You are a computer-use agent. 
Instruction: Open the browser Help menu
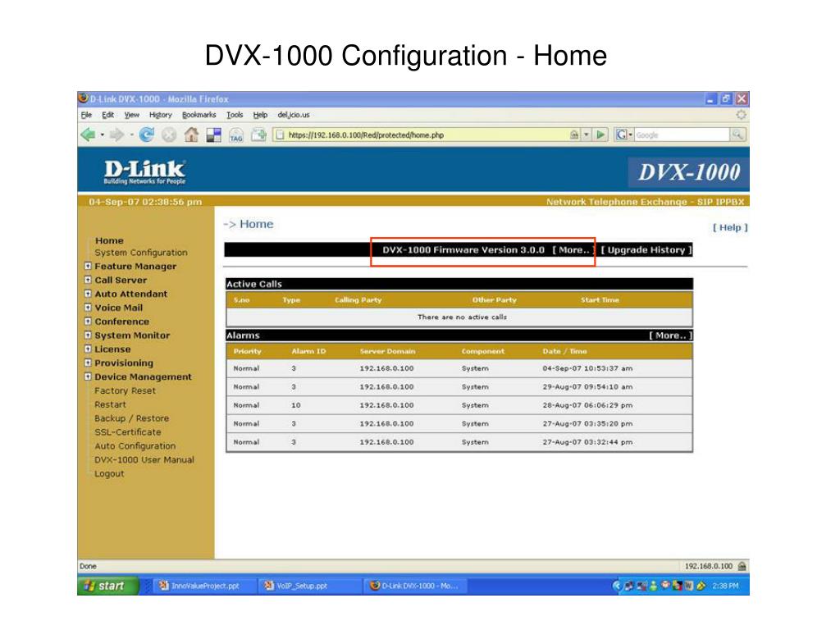click(260, 115)
